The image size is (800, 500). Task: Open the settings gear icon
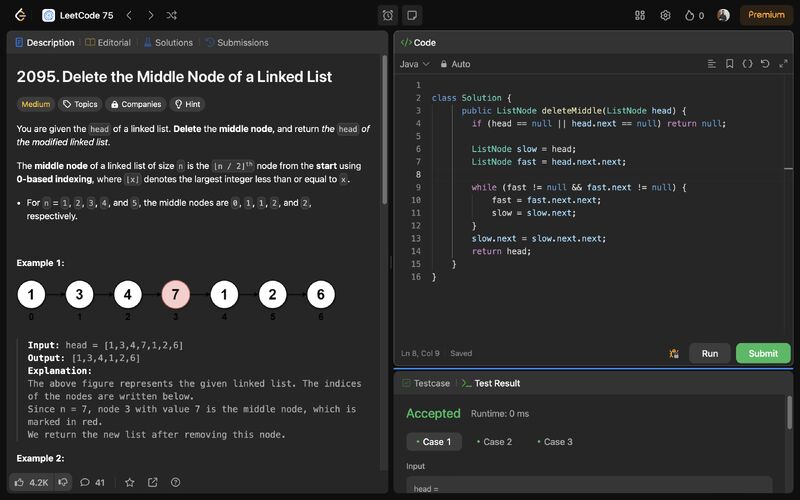665,15
